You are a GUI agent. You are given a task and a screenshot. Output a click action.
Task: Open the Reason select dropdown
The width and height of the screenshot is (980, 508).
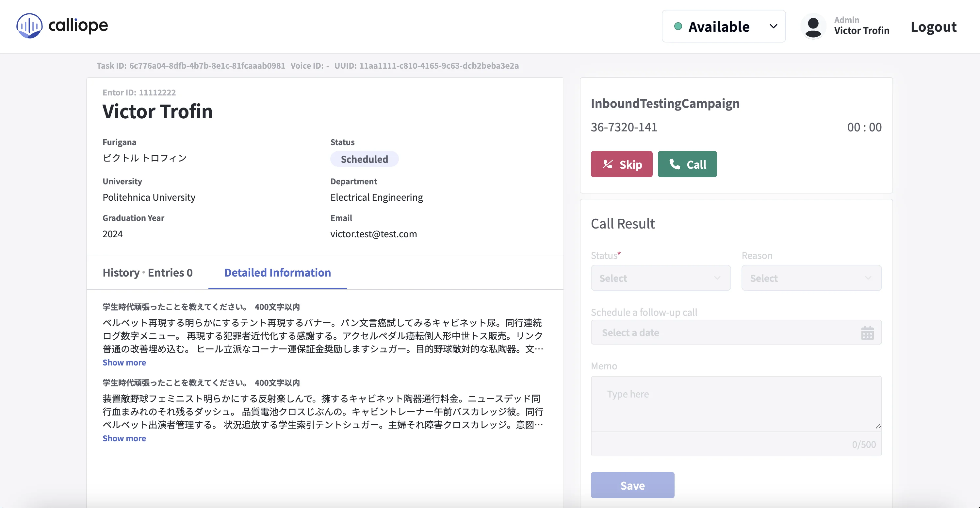coord(811,278)
